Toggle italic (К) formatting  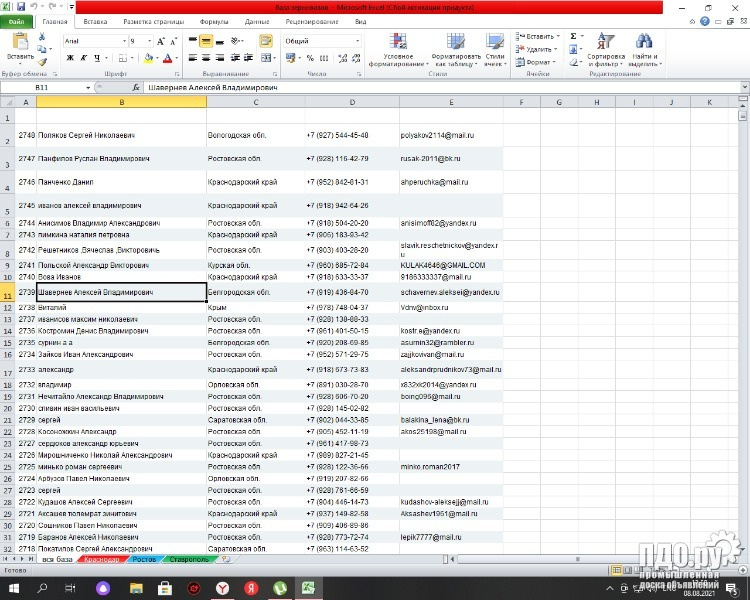point(83,58)
